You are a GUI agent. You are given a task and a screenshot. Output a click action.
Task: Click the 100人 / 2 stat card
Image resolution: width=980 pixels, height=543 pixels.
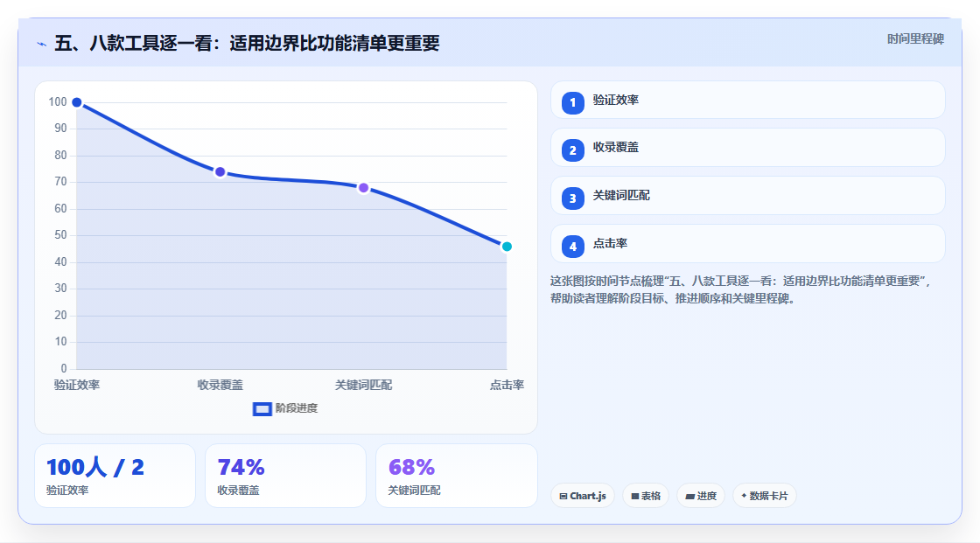[x=115, y=476]
